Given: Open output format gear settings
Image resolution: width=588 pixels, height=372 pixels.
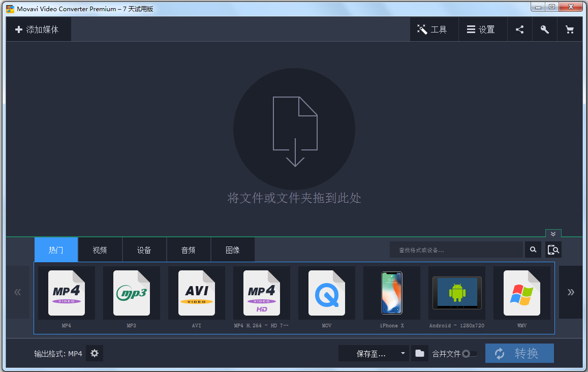Looking at the screenshot, I should [x=95, y=353].
